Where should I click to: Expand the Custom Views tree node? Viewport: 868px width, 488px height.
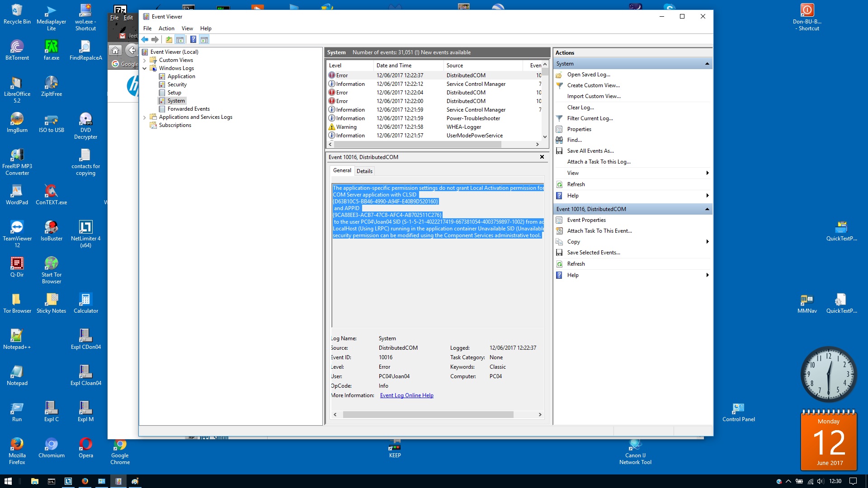pyautogui.click(x=145, y=60)
